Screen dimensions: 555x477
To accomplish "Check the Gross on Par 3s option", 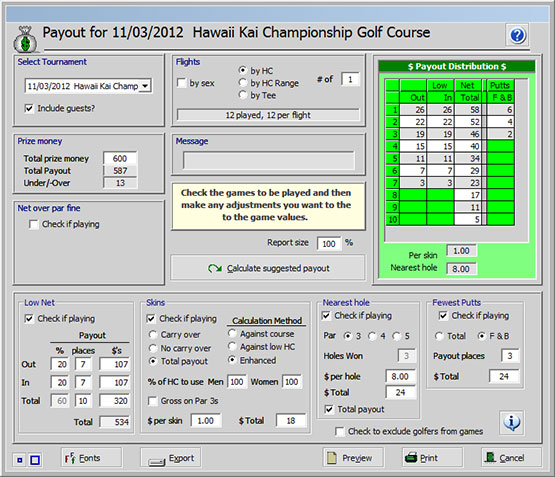I will coord(153,401).
